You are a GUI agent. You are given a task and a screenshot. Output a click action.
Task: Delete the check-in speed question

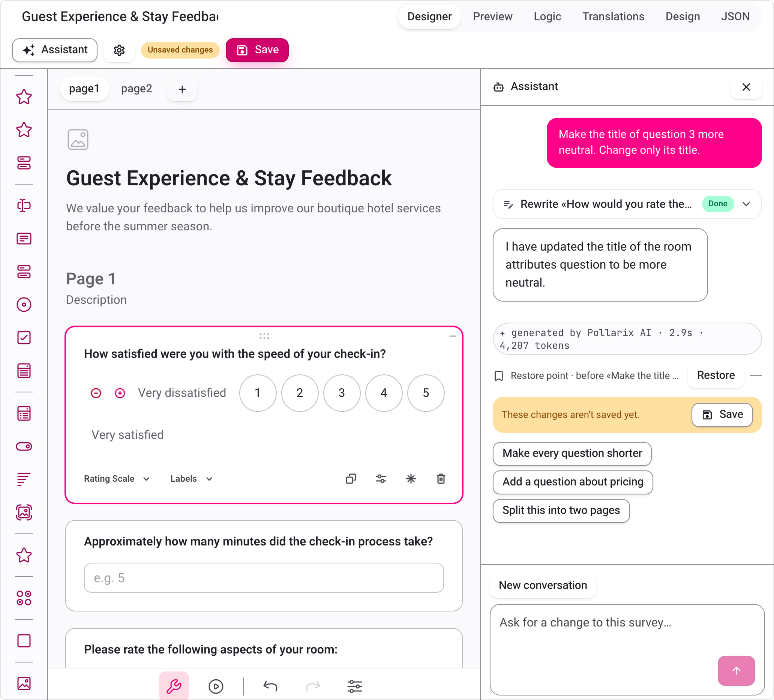click(441, 478)
